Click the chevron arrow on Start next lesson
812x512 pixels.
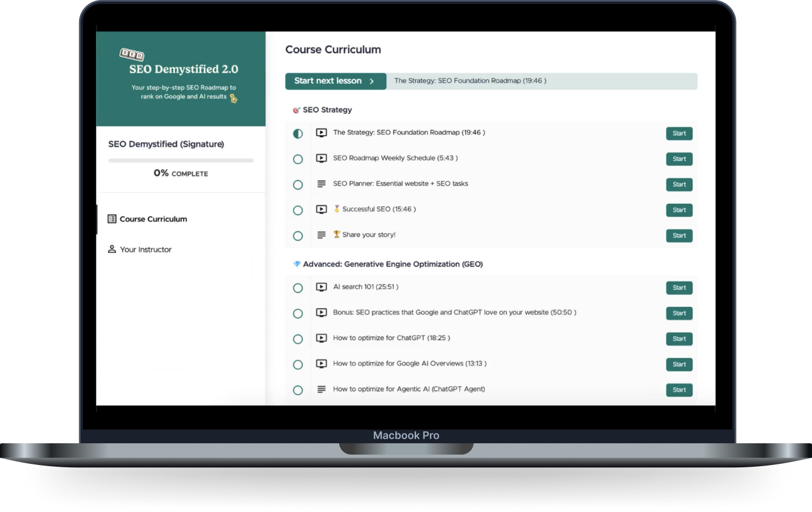point(372,81)
